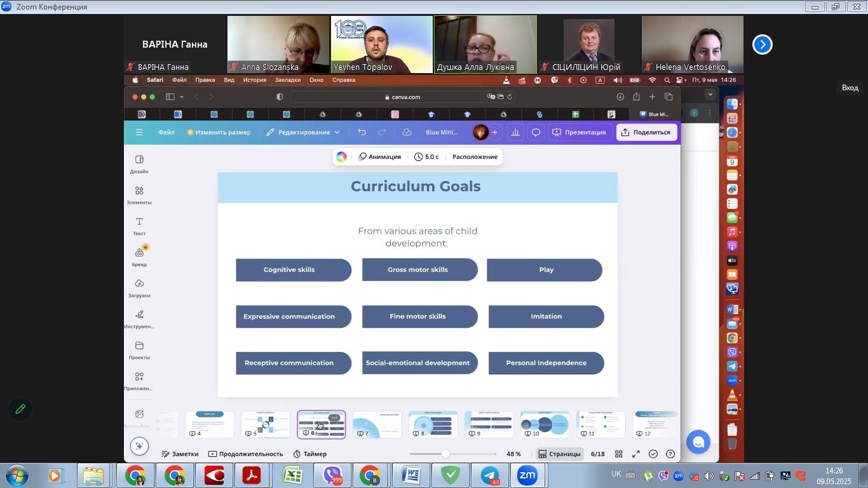The width and height of the screenshot is (868, 488).
Task: Click the Презентация present button
Action: (579, 132)
